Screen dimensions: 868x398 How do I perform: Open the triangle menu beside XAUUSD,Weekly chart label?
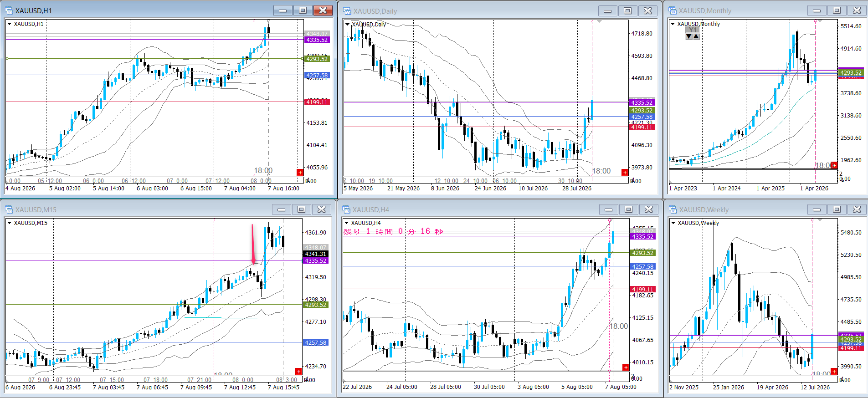click(x=673, y=223)
